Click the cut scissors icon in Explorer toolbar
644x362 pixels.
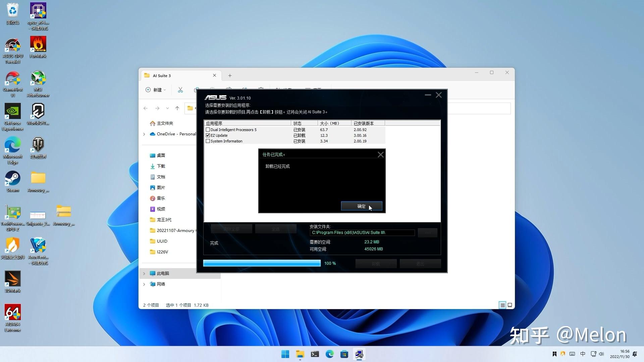click(x=180, y=90)
